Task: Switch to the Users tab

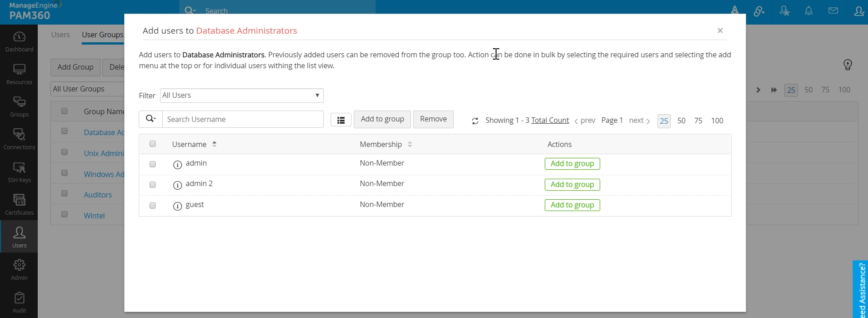Action: click(60, 35)
